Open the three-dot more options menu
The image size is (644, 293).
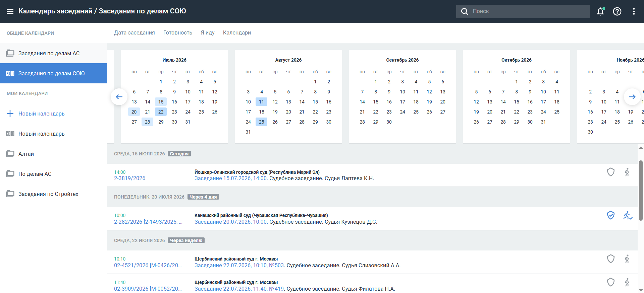(x=634, y=11)
